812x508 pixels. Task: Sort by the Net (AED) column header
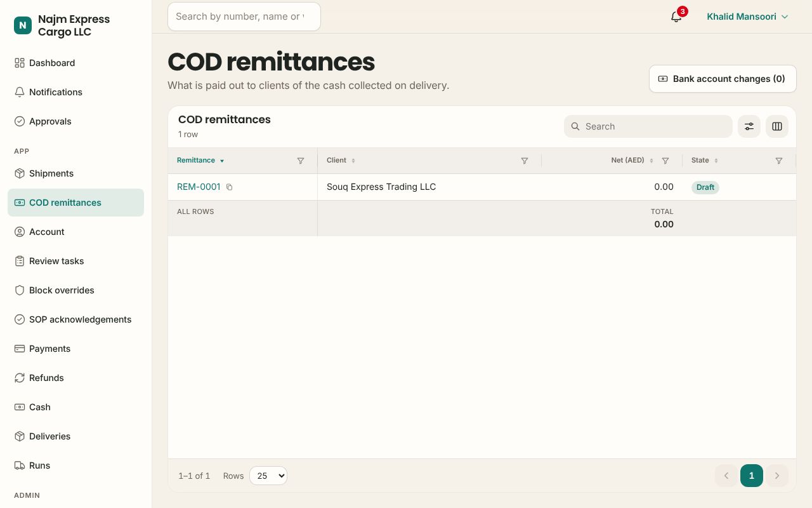[x=632, y=161]
